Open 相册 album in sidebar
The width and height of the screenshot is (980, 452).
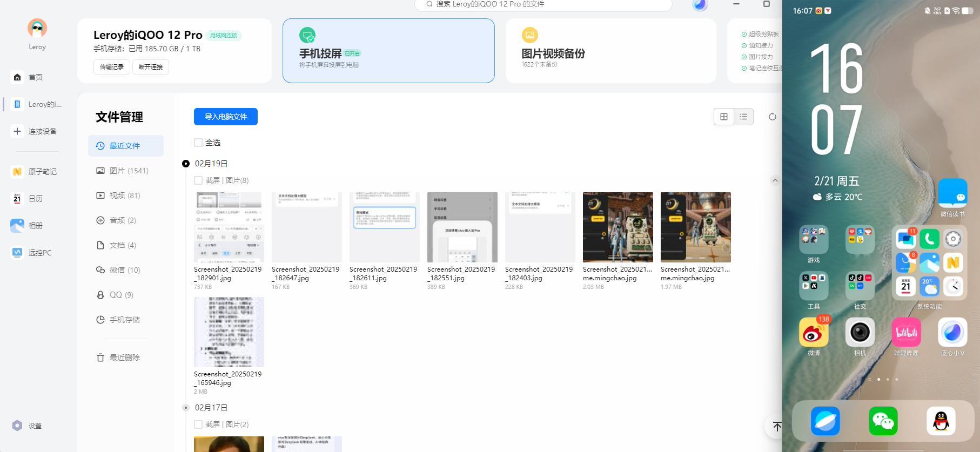tap(27, 226)
